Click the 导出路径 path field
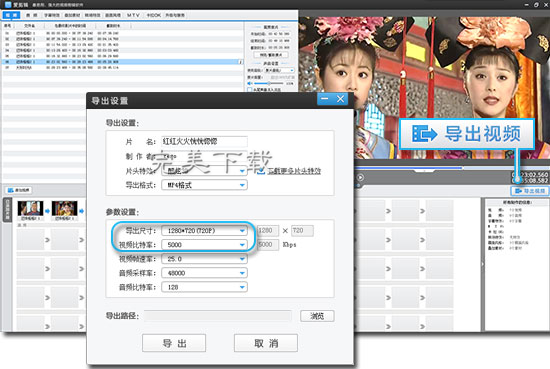 [217, 316]
